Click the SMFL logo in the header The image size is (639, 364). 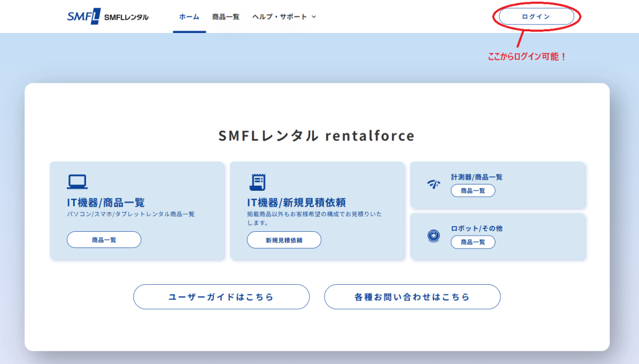(107, 16)
